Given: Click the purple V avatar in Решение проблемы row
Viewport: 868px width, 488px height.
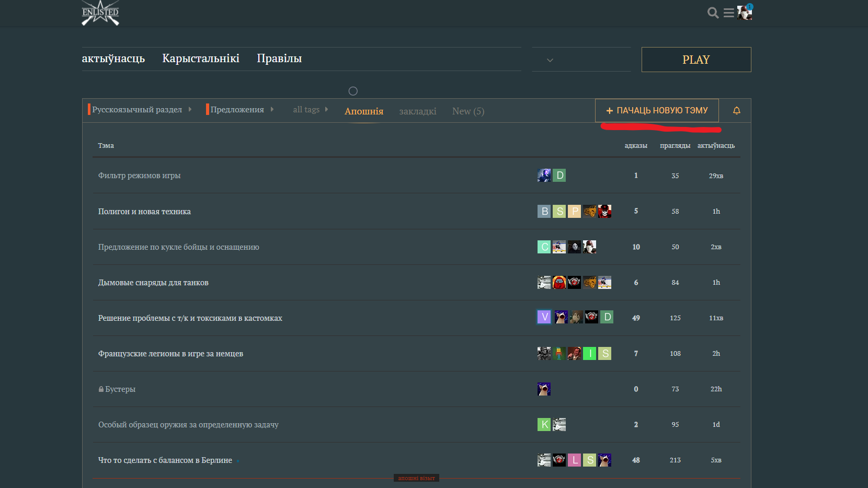Looking at the screenshot, I should point(544,317).
